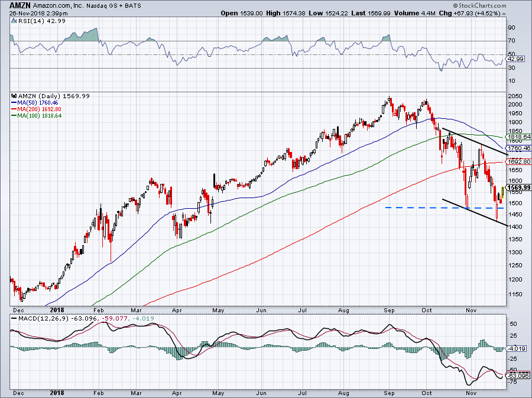Image resolution: width=532 pixels, height=398 pixels.
Task: Click the Dec month label under the MACD panel
Action: click(18, 393)
